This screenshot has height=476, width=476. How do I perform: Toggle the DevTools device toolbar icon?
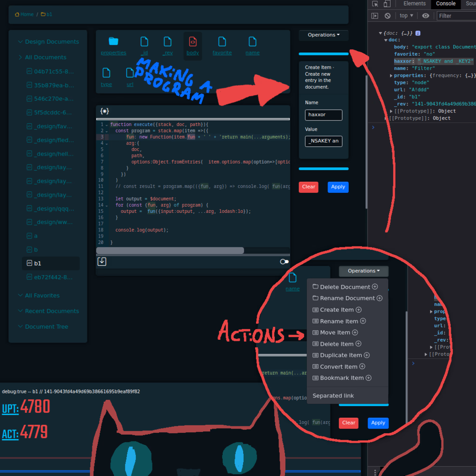387,4
